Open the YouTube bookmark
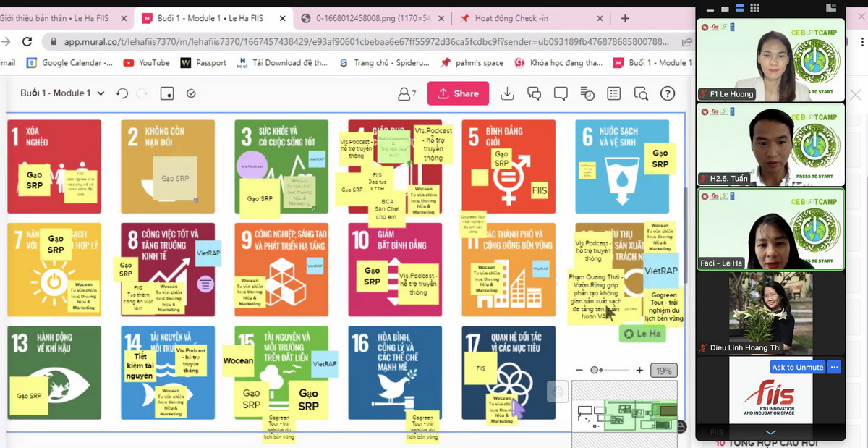 point(147,63)
